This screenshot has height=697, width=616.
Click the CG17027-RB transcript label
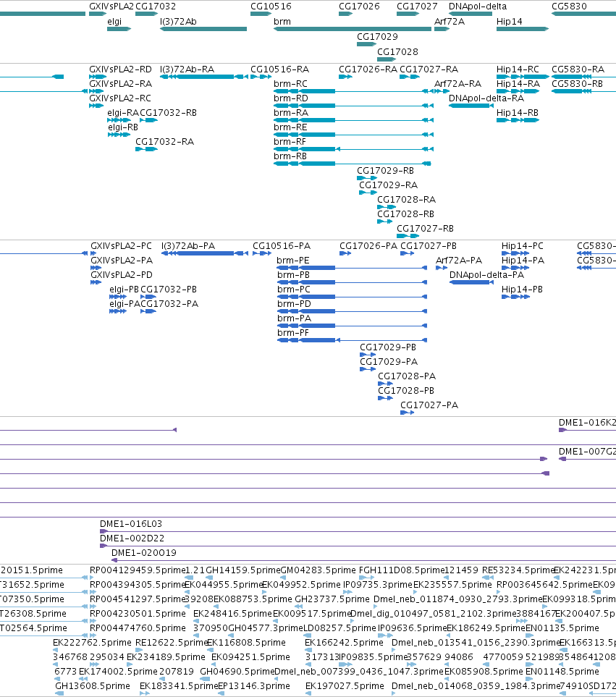[x=426, y=229]
